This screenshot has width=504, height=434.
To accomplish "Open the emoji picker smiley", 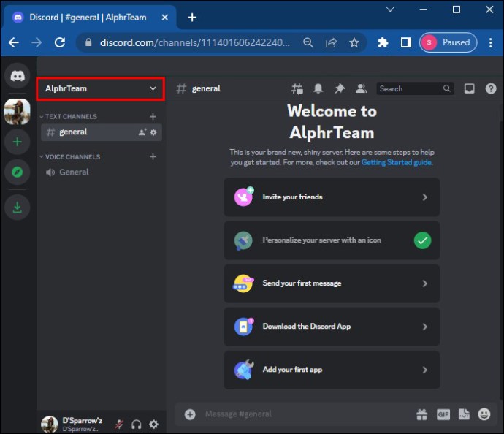I will tap(484, 414).
